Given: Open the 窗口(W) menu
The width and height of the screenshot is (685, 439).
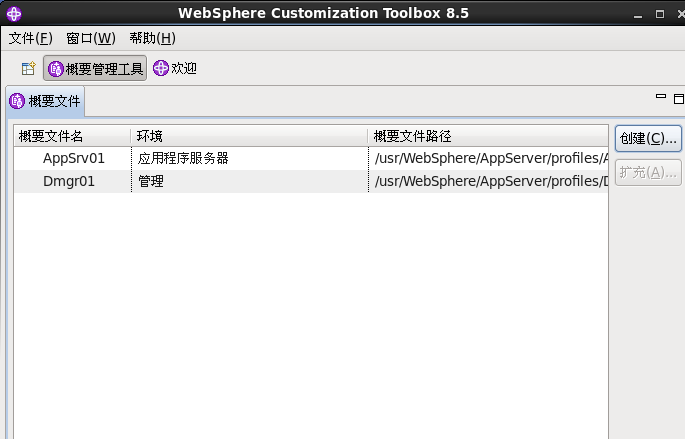Looking at the screenshot, I should [91, 38].
